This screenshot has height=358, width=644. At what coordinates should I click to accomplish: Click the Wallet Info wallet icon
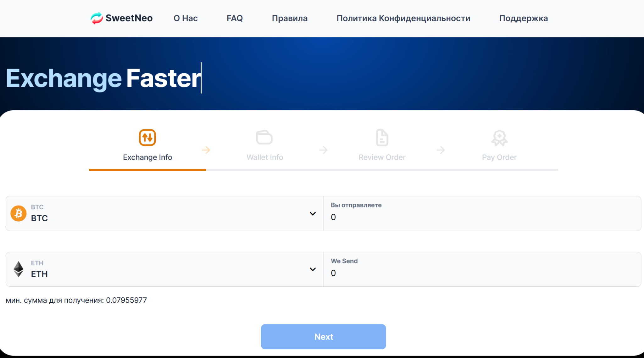coord(264,137)
